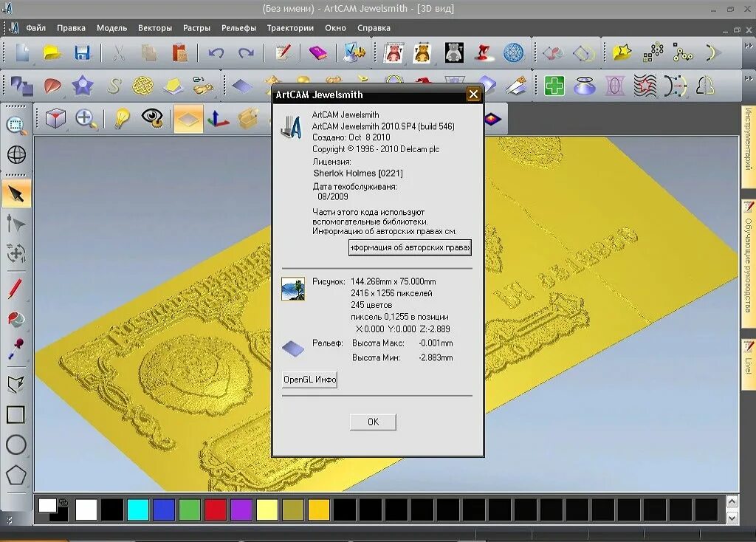This screenshot has width=756, height=542.
Task: Paste from the clipboard icon
Action: pyautogui.click(x=179, y=52)
